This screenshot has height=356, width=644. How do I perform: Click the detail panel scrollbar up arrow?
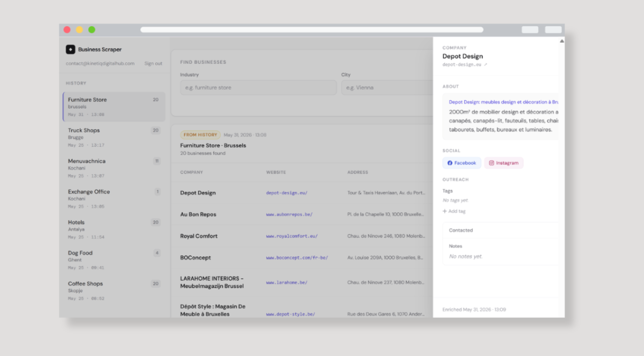(x=562, y=41)
